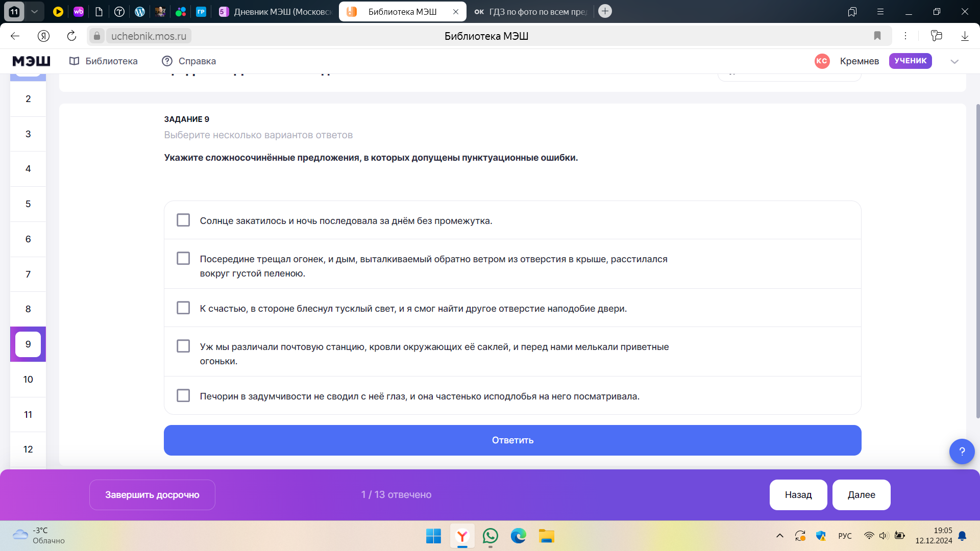Open the Библиотека menu item
Viewport: 980px width, 551px height.
pos(104,61)
